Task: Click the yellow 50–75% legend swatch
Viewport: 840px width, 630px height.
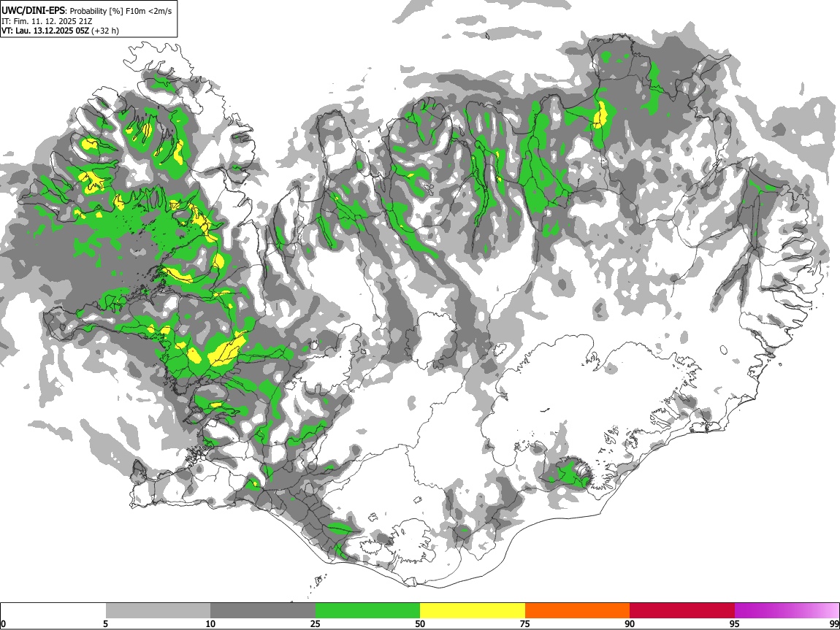Action: click(x=473, y=611)
